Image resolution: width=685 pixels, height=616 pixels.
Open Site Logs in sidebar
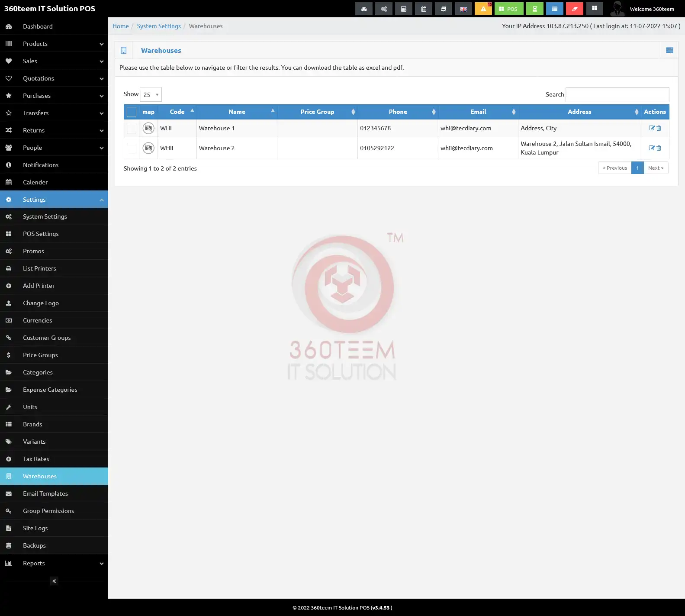(x=54, y=528)
